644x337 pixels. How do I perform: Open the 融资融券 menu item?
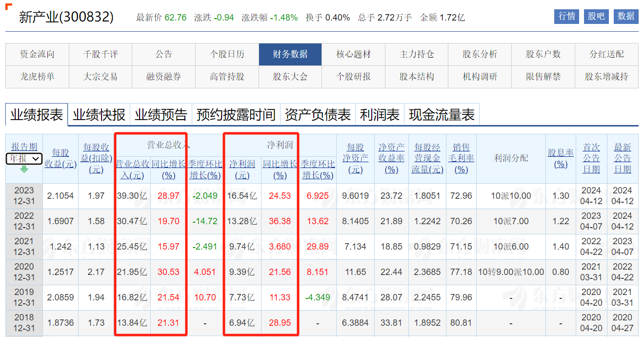164,77
